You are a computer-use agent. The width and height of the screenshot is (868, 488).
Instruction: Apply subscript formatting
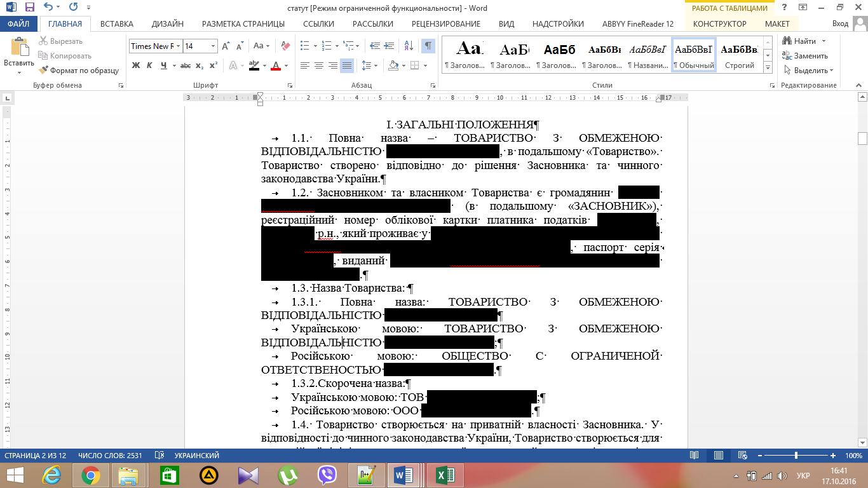click(200, 65)
